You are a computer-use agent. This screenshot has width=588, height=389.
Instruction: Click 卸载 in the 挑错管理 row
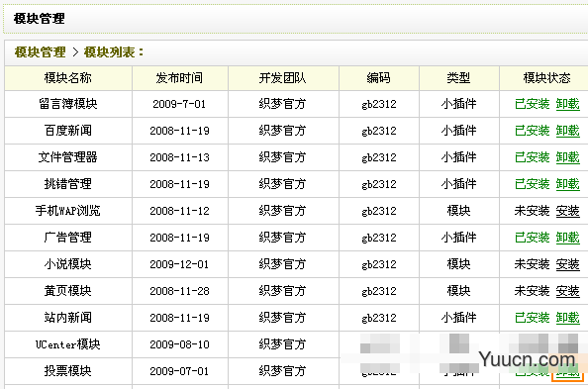click(x=568, y=184)
